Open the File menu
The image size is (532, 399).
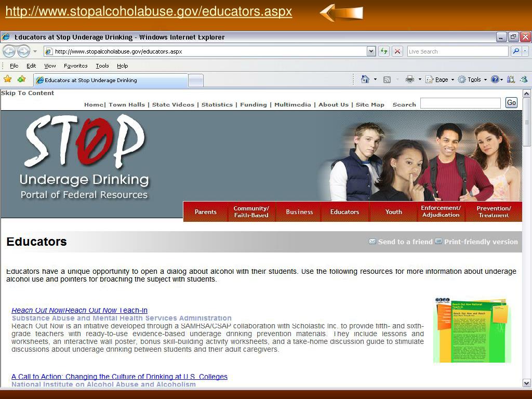(x=14, y=66)
